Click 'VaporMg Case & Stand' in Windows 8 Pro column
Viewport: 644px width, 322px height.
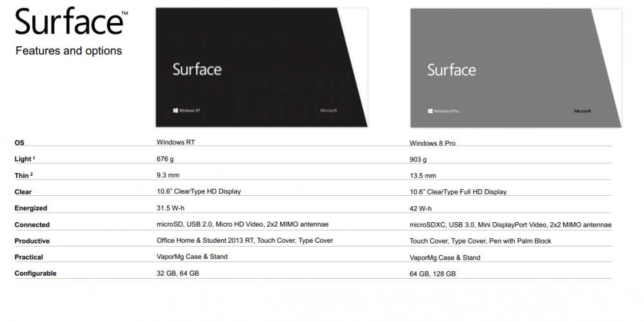445,258
